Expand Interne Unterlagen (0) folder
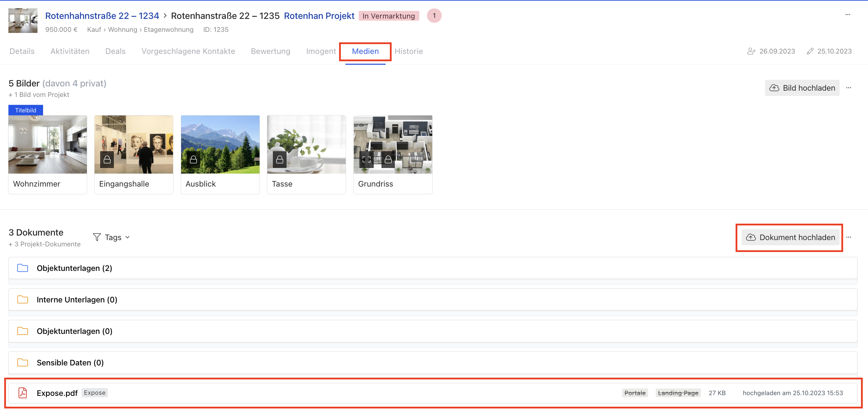This screenshot has width=868, height=420. click(77, 300)
